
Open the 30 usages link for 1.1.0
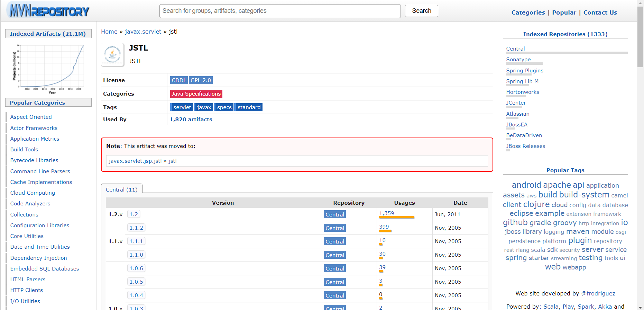[382, 254]
